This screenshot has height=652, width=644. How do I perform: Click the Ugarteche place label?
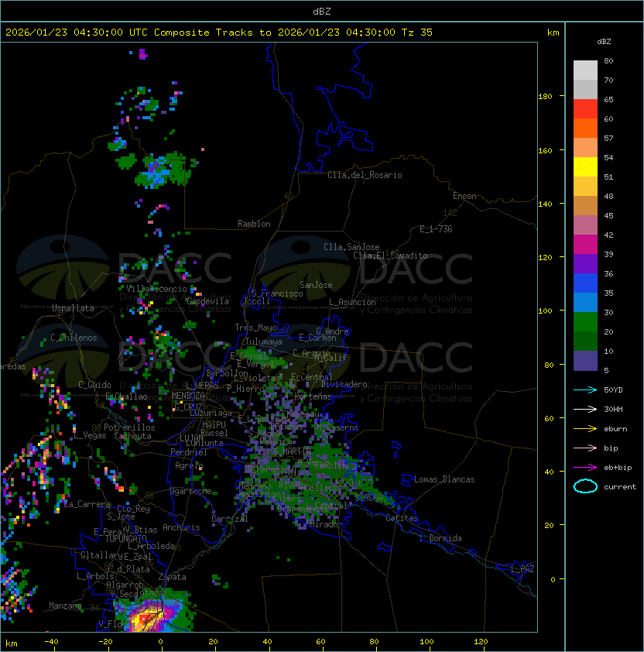click(x=191, y=491)
